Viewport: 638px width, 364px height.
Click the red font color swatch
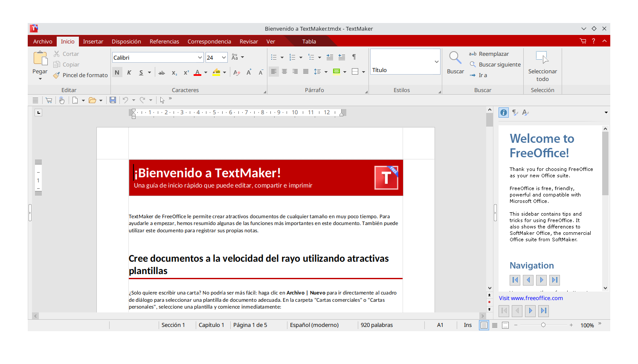pos(197,72)
